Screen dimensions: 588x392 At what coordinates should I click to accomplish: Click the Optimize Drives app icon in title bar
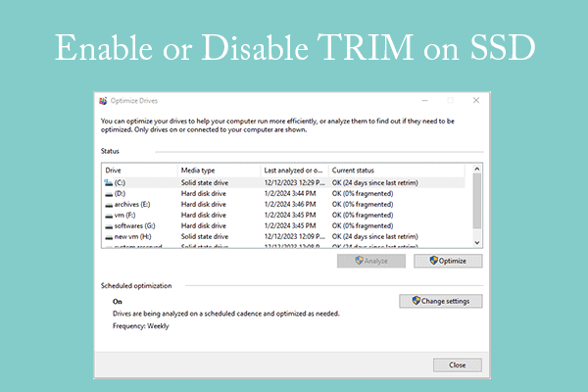[104, 100]
